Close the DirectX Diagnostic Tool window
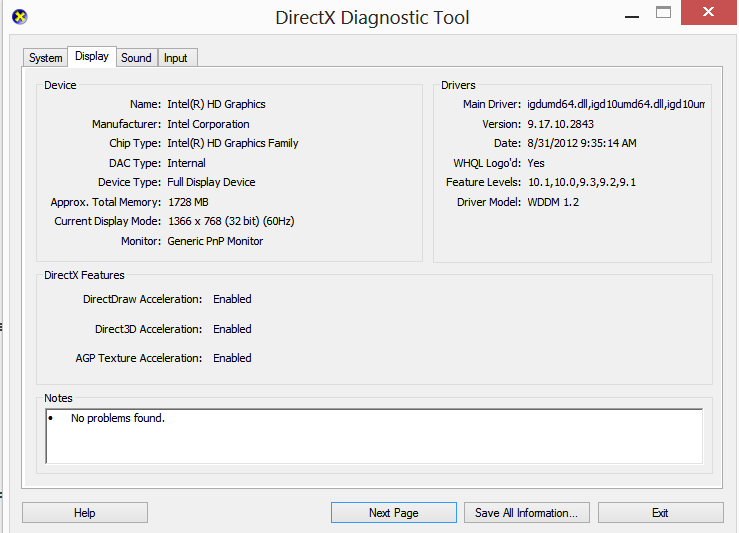The image size is (739, 533). [708, 12]
